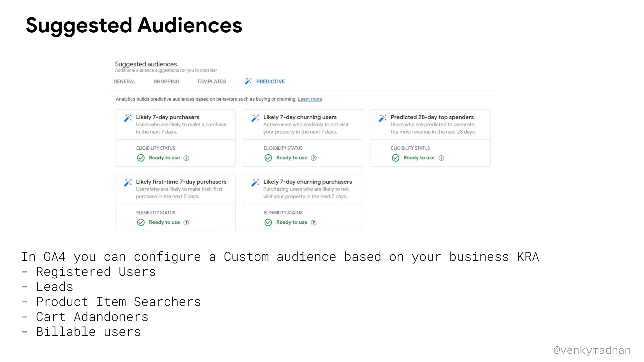Click Ready to use under Predicted 28-day top spenders
Screen dimensions: 644x362
tap(419, 158)
